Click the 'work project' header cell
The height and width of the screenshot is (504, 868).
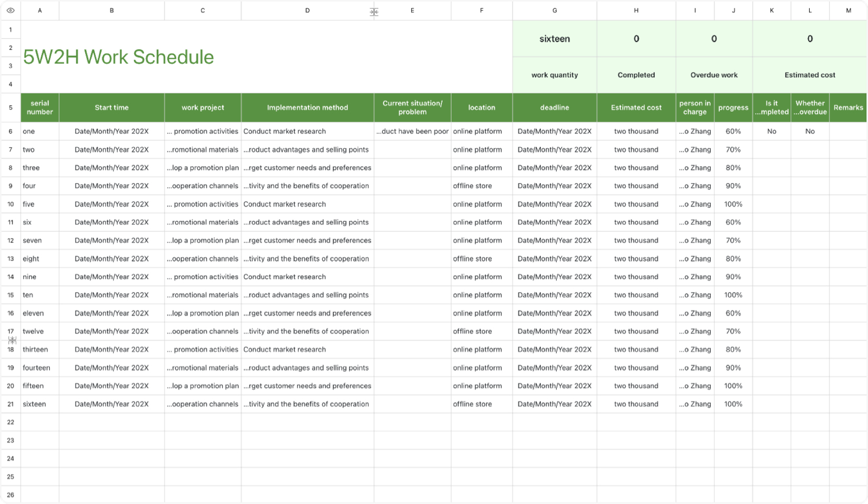pyautogui.click(x=203, y=107)
